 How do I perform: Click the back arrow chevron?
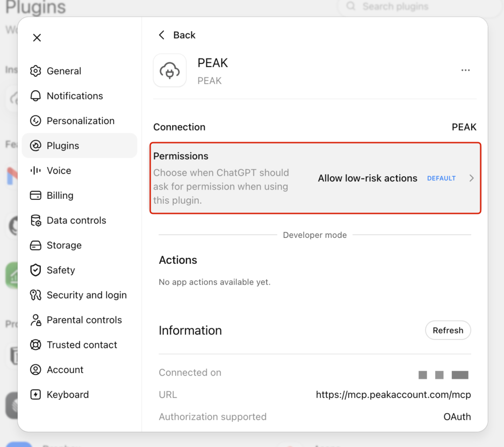coord(161,35)
